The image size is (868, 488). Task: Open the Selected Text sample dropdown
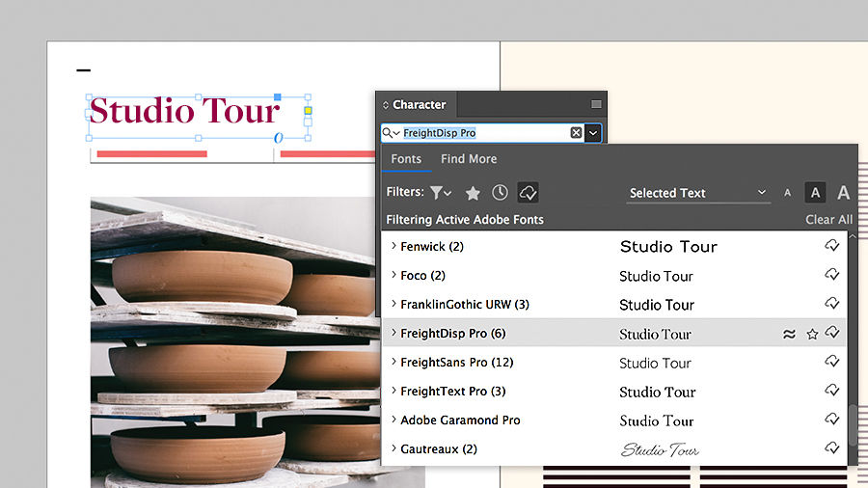[698, 193]
